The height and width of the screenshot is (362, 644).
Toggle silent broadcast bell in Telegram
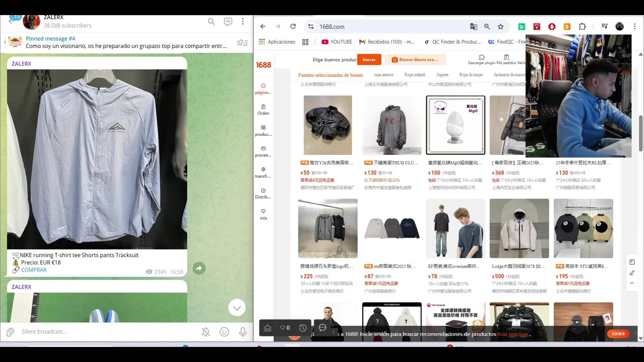pos(206,332)
